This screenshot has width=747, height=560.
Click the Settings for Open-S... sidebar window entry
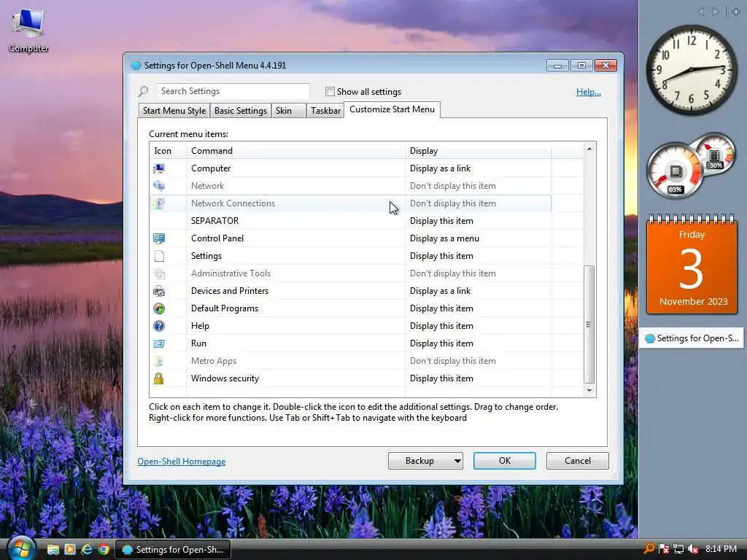[692, 338]
